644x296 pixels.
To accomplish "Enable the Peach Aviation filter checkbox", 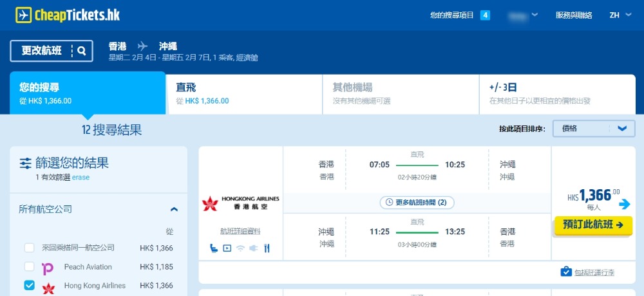I will (x=30, y=266).
